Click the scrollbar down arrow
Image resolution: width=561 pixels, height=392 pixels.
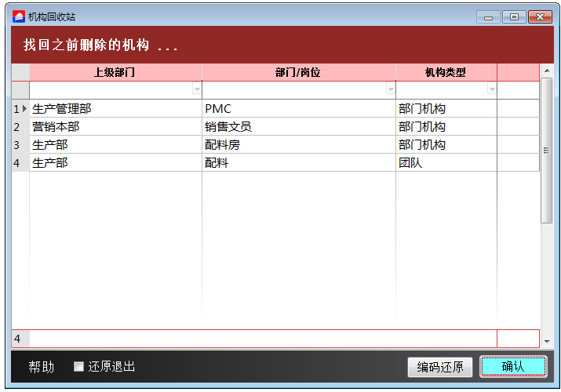tap(547, 341)
